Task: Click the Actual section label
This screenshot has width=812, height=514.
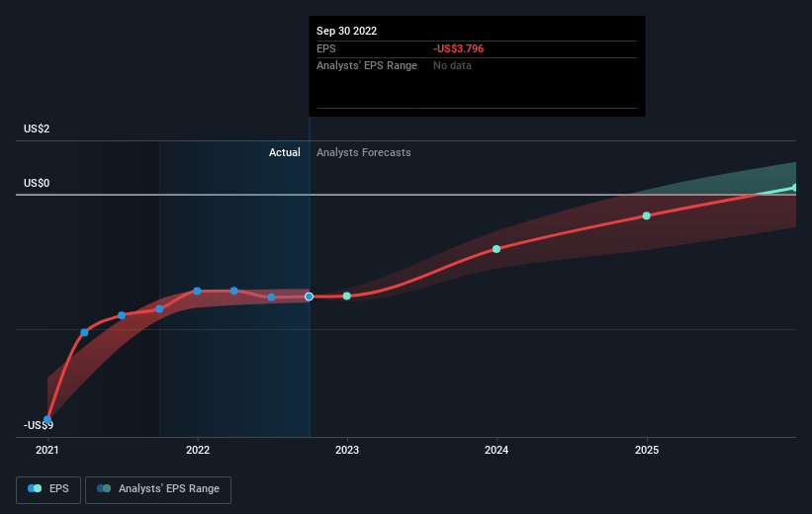Action: pyautogui.click(x=284, y=152)
